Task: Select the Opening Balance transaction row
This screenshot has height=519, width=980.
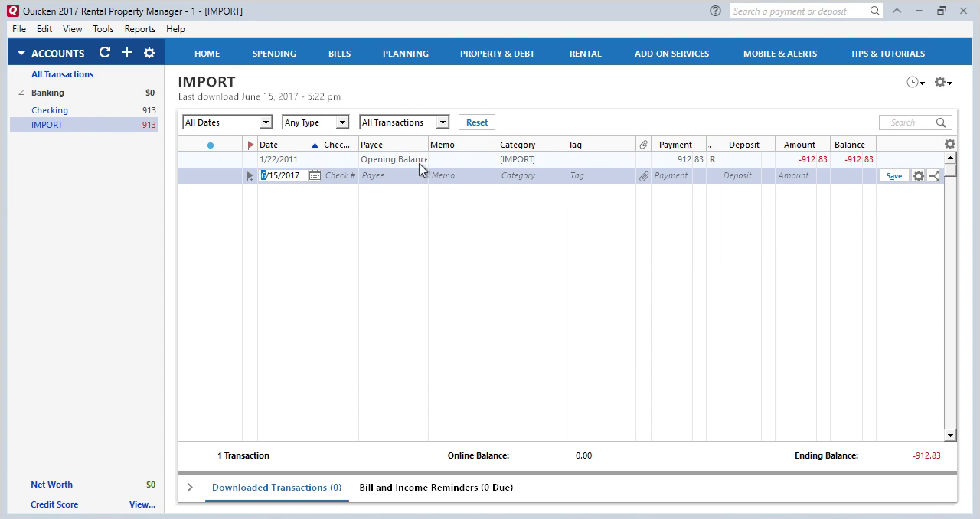Action: (x=560, y=159)
